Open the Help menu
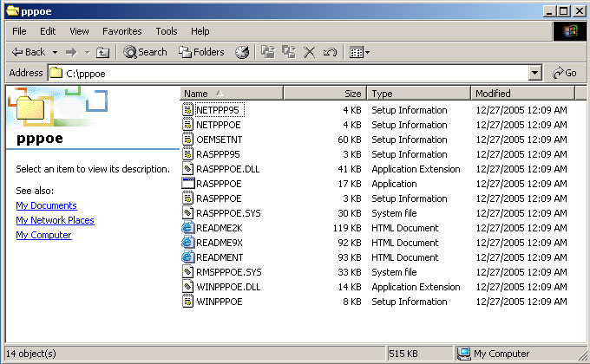Screen dimensions: 590x364 pos(200,31)
